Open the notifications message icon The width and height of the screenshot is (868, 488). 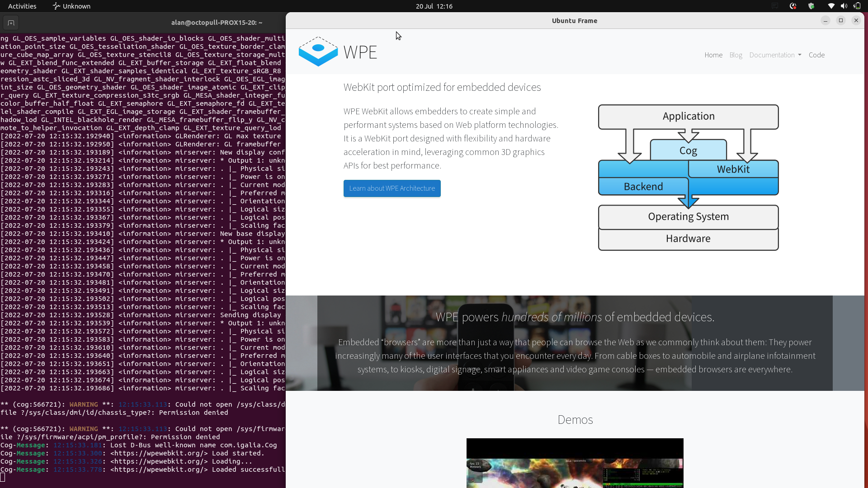(774, 5)
